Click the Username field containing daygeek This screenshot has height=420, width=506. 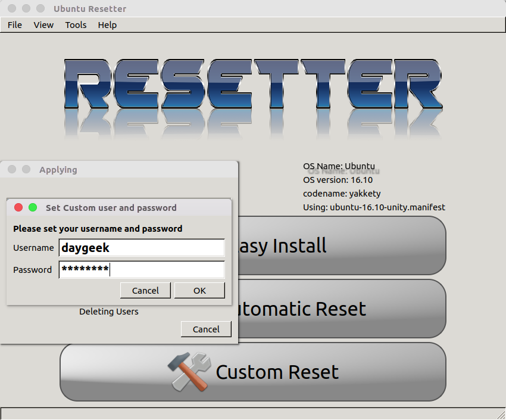142,248
